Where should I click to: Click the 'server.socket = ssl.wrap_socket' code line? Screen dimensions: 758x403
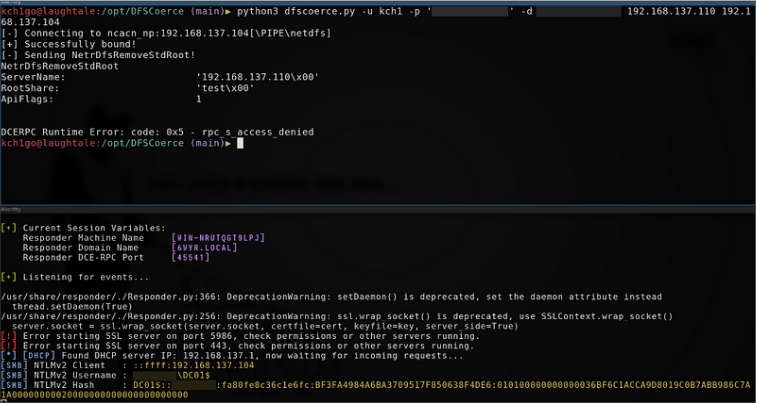click(x=265, y=326)
